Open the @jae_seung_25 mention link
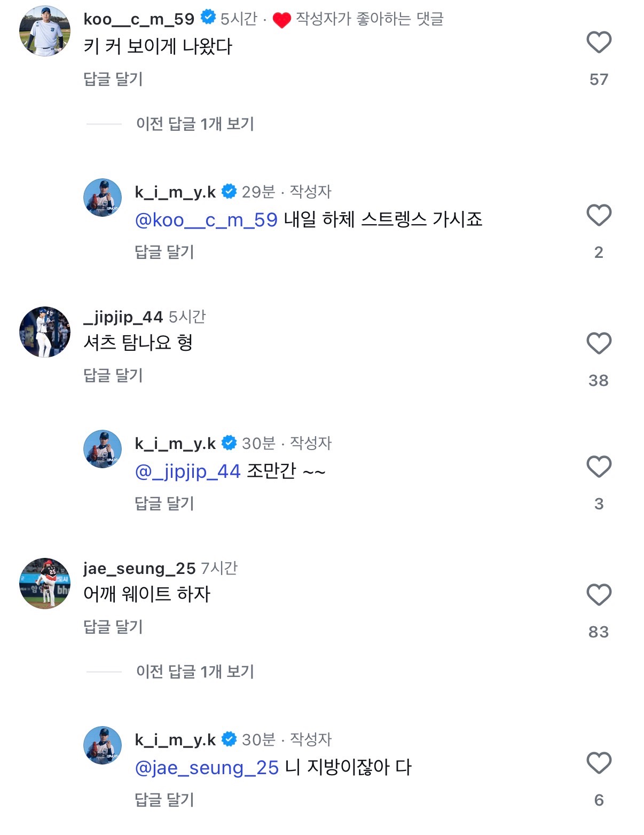The width and height of the screenshot is (644, 835). 207,768
